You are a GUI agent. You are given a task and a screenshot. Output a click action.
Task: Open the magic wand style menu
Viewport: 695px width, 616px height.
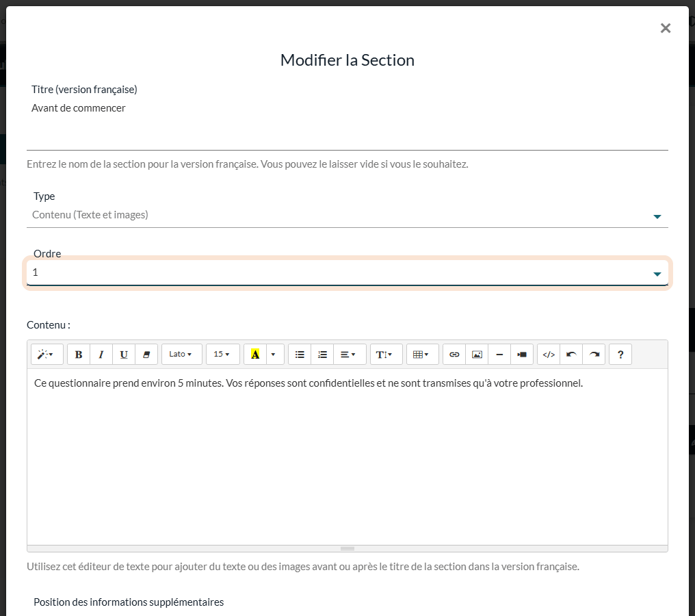click(47, 355)
